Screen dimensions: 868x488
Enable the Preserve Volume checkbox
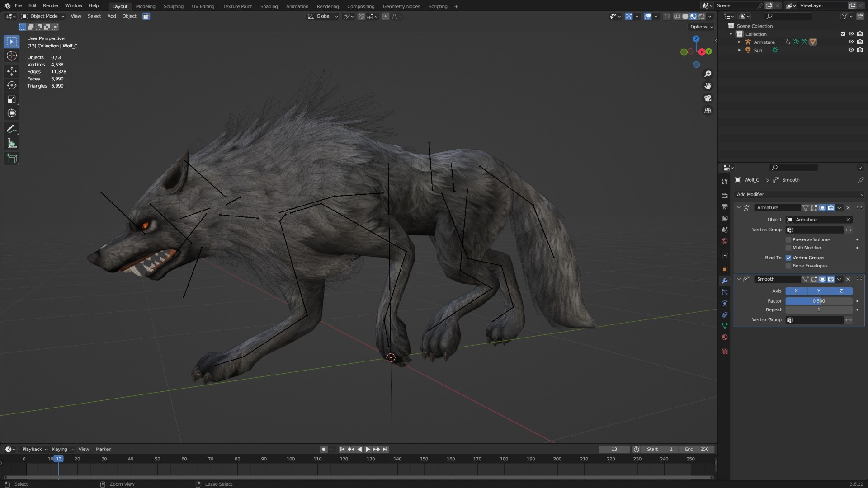point(788,240)
